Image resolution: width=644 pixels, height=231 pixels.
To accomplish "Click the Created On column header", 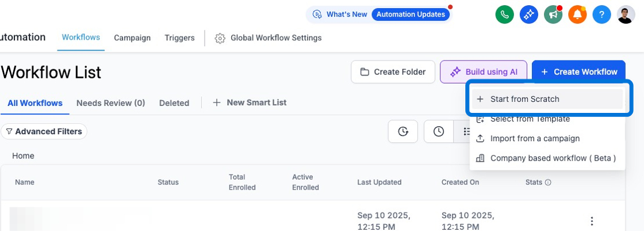I will [460, 183].
